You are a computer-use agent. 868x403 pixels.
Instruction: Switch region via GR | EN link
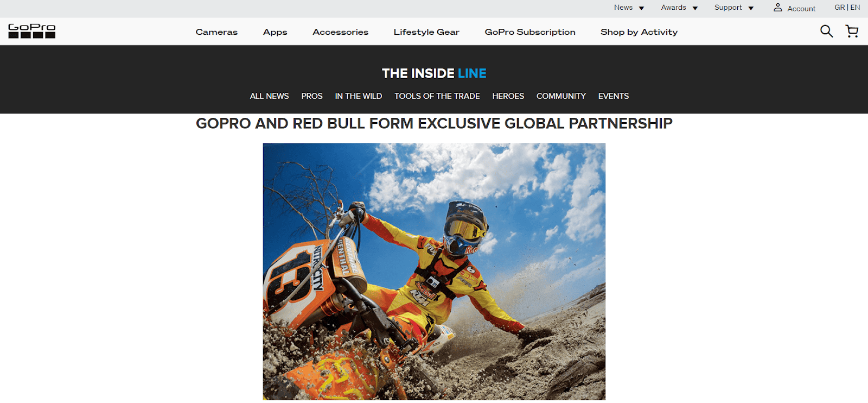point(847,8)
